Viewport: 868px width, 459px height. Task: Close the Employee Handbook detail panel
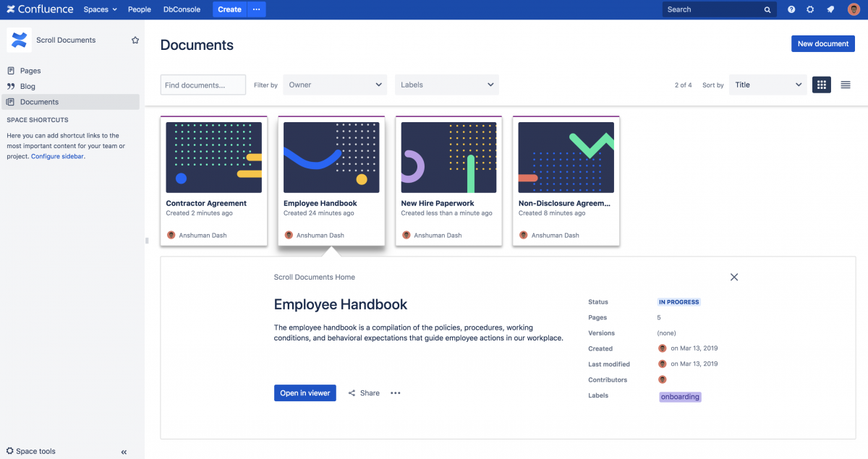[x=734, y=277]
